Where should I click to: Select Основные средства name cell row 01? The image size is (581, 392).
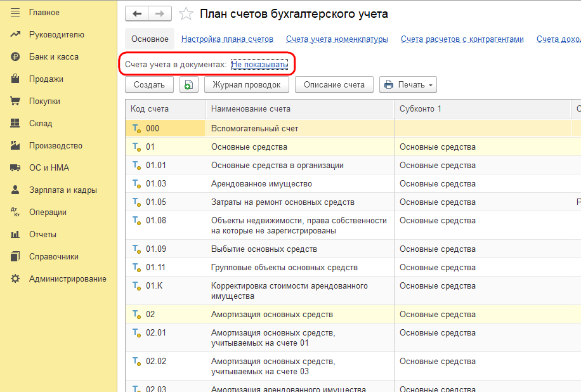click(x=300, y=147)
